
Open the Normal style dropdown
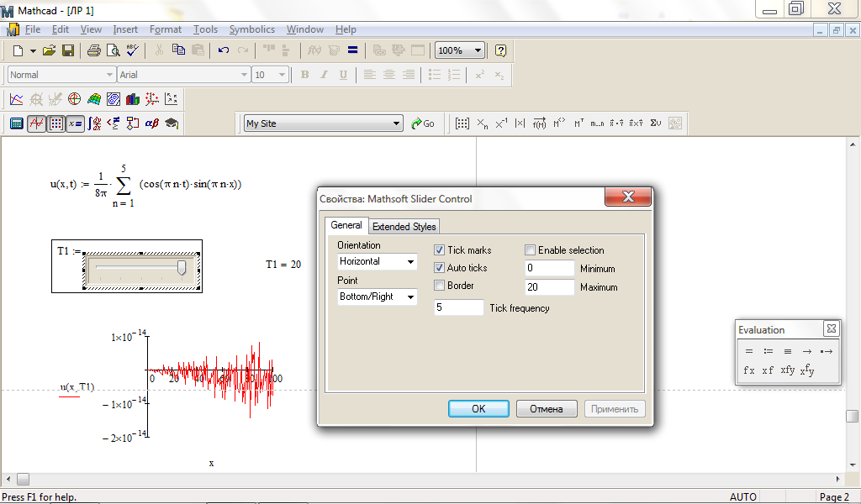[109, 75]
